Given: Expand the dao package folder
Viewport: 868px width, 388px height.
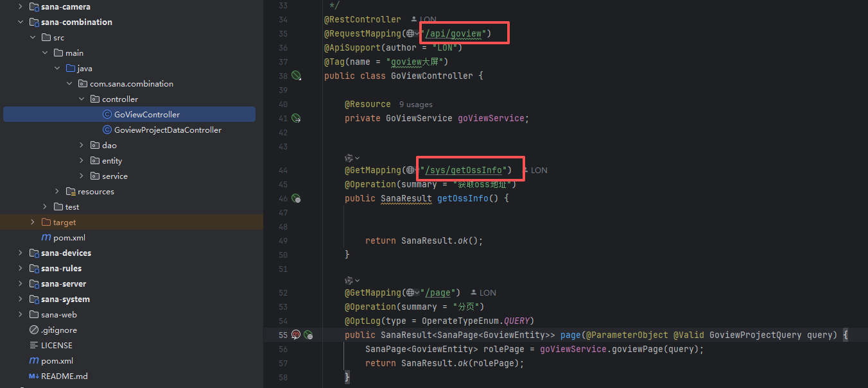Looking at the screenshot, I should pos(82,146).
